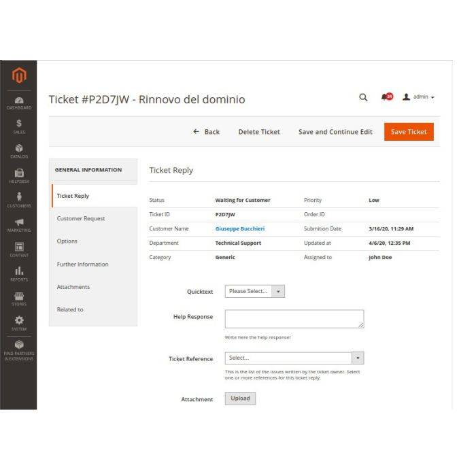Open the Stores sidebar menu
The image size is (476, 476).
19,299
